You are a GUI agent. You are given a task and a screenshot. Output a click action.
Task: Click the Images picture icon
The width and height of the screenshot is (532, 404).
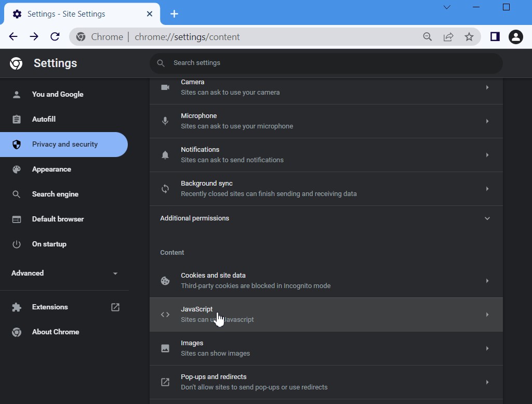tap(165, 348)
